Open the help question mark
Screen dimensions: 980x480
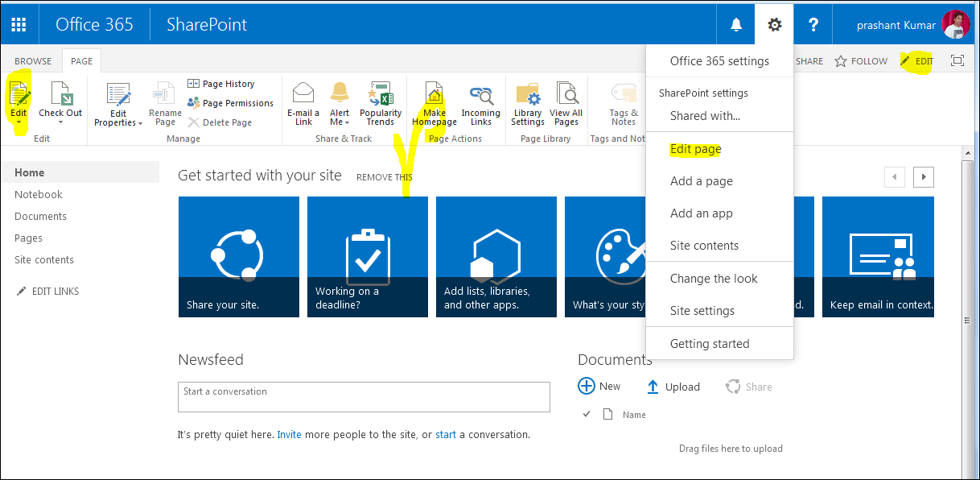(813, 24)
